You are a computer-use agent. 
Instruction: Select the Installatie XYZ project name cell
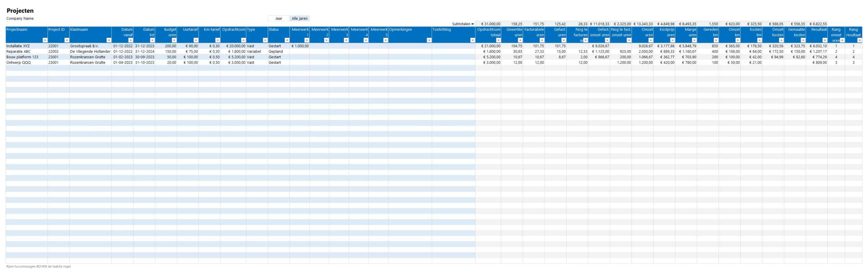click(26, 46)
